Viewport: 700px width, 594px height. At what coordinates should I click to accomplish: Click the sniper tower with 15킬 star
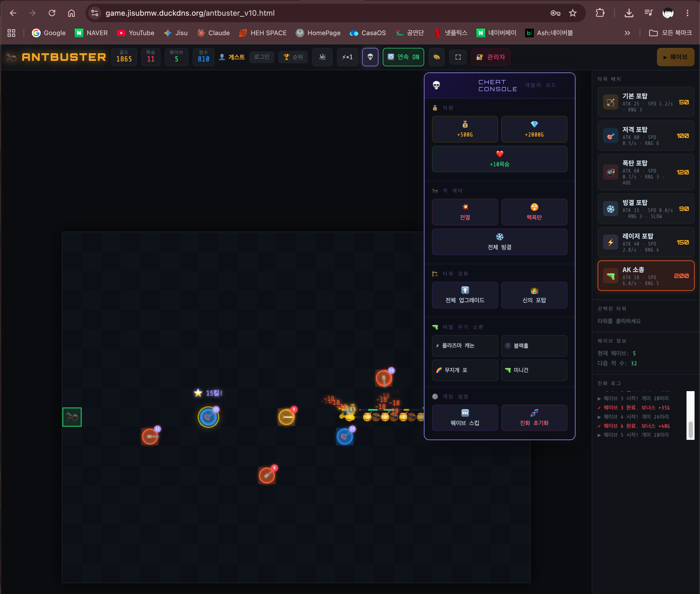pos(208,417)
